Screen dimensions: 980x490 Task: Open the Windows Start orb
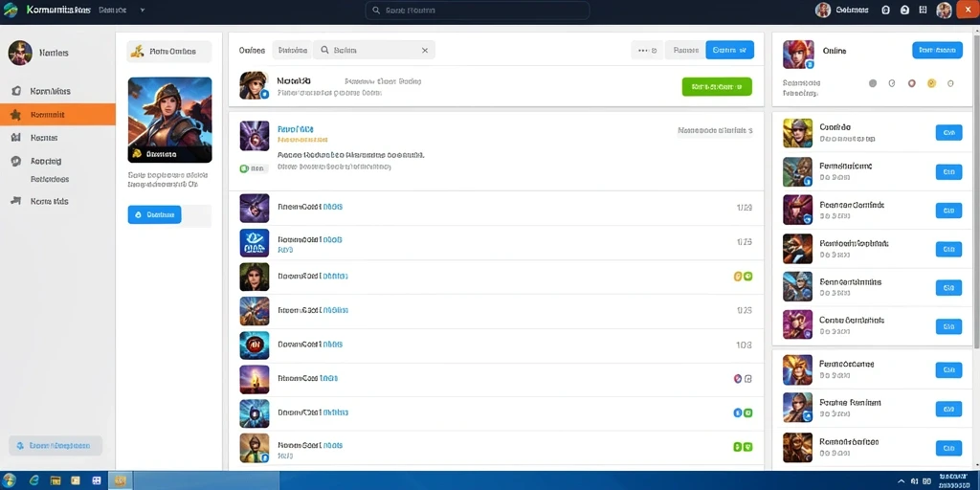point(11,480)
